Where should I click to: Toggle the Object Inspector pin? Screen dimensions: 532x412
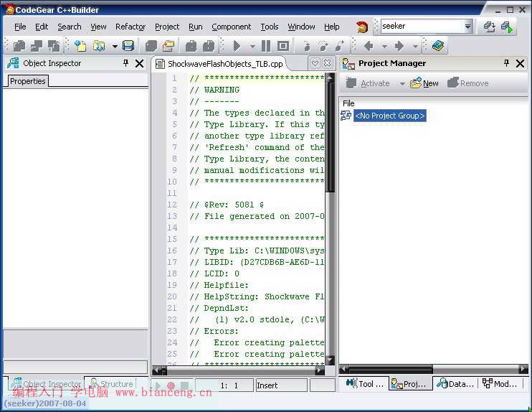coord(125,63)
